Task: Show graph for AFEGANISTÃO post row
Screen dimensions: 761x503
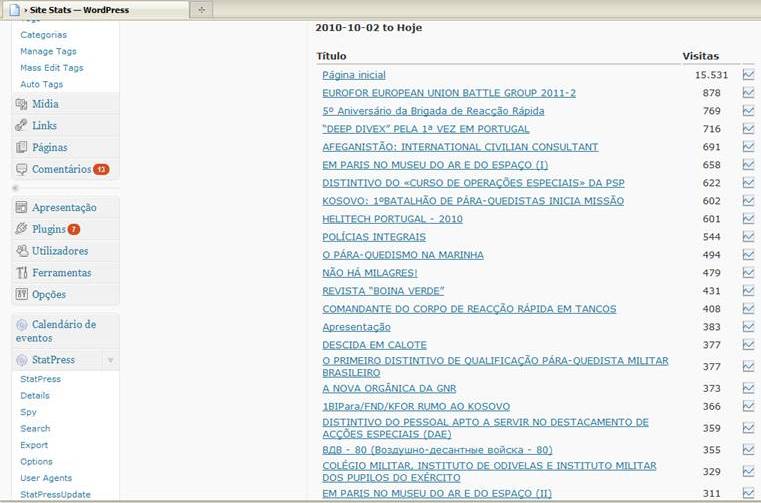Action: tap(748, 147)
